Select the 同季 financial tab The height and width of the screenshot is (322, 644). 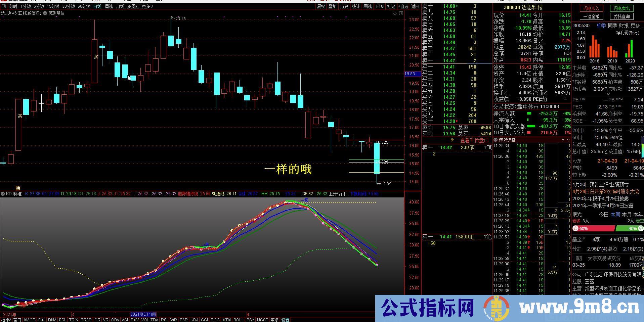(x=612, y=26)
